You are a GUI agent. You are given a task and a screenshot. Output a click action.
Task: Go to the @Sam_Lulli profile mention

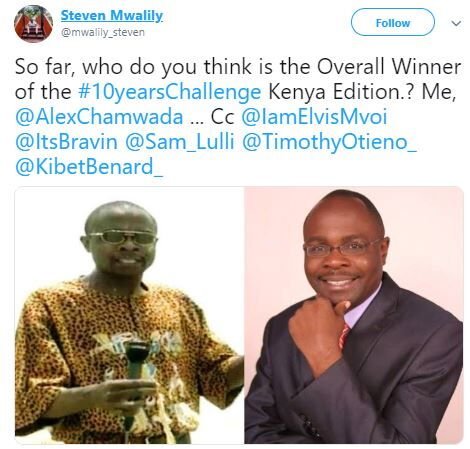tap(180, 142)
